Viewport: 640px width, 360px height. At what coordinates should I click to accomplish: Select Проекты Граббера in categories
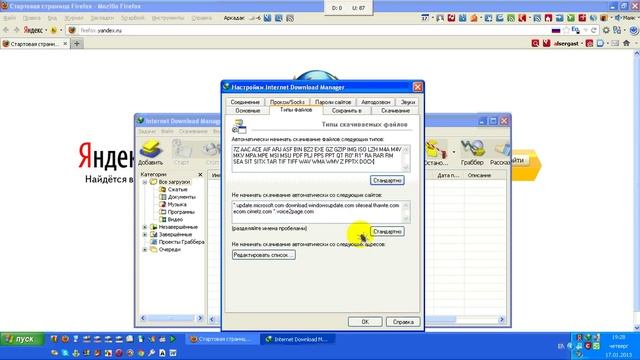pyautogui.click(x=181, y=242)
